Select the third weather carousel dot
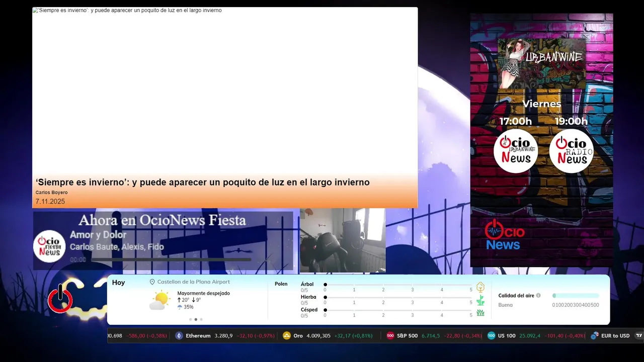 tap(201, 319)
